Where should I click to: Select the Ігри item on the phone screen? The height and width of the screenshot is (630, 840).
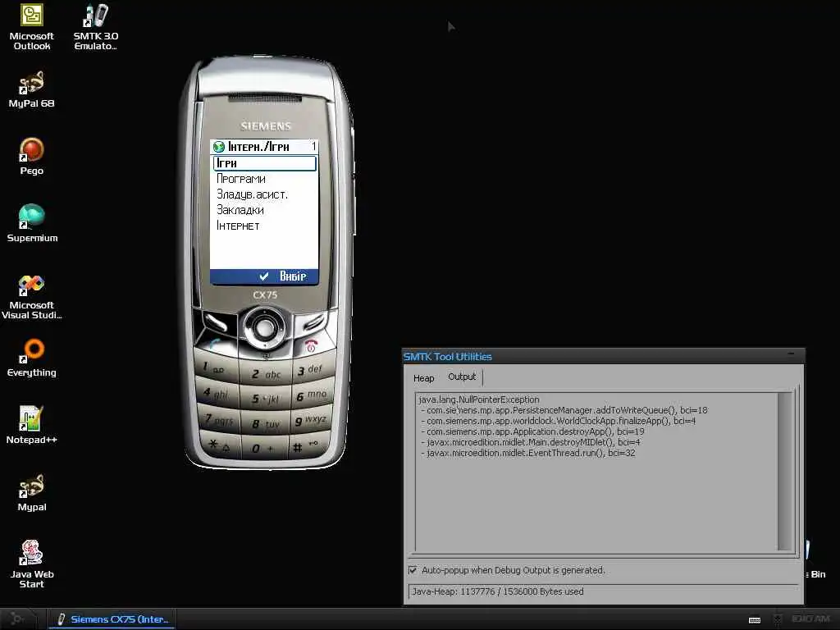click(x=265, y=163)
